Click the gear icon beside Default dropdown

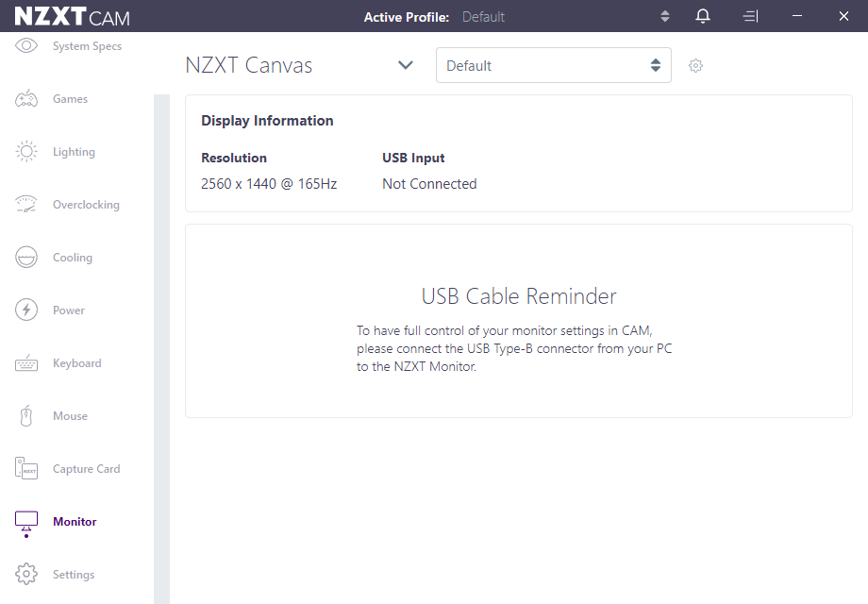click(696, 66)
